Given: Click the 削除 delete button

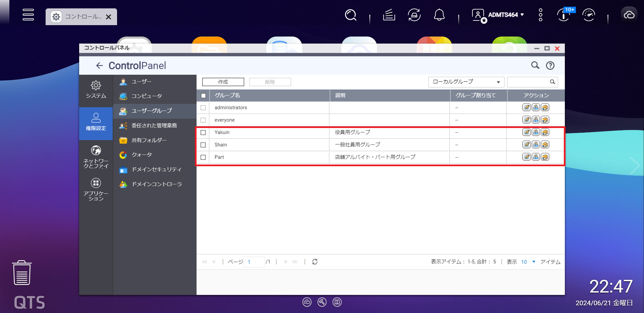Looking at the screenshot, I should pos(270,82).
